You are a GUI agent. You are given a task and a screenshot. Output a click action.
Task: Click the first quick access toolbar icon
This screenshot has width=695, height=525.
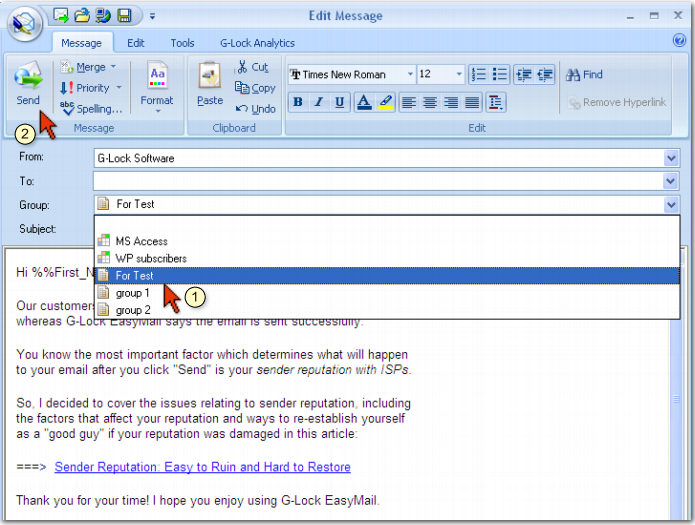tap(61, 16)
